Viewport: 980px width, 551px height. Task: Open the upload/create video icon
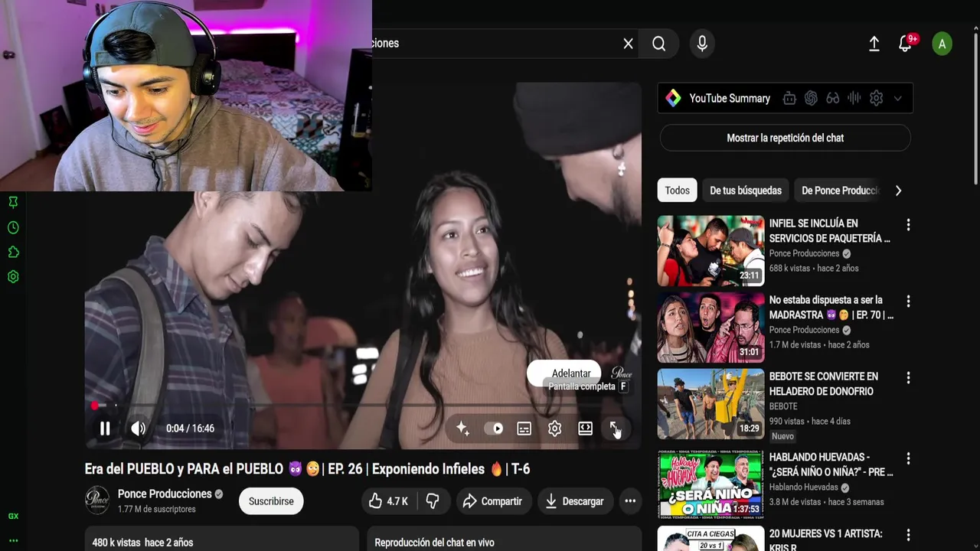coord(874,44)
